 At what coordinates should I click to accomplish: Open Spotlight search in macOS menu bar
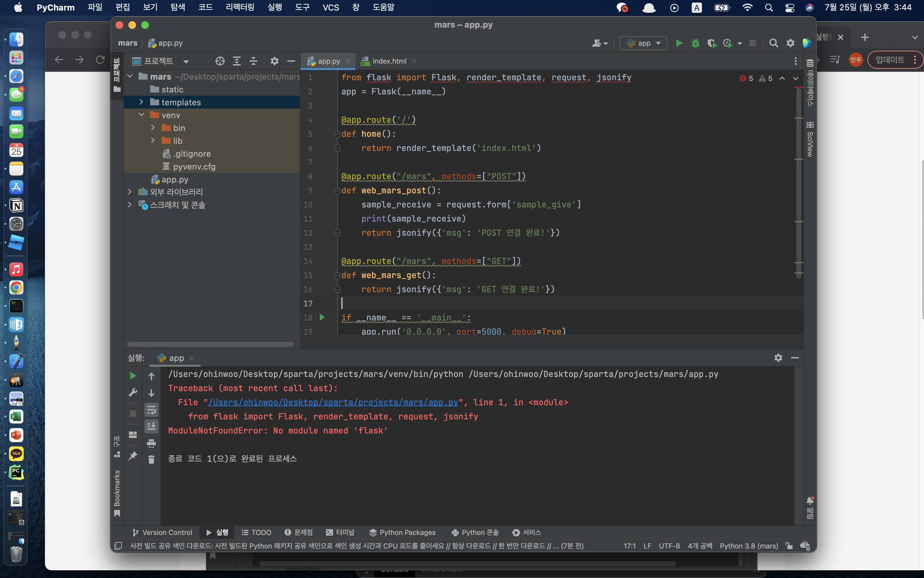[769, 7]
